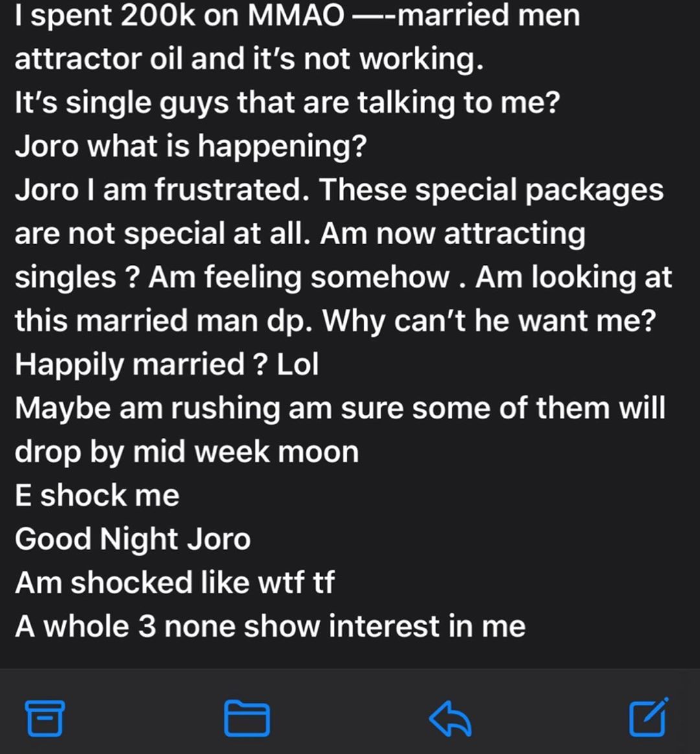Click the text 'Am feeling somehow'
This screenshot has width=700, height=754.
pyautogui.click(x=299, y=277)
